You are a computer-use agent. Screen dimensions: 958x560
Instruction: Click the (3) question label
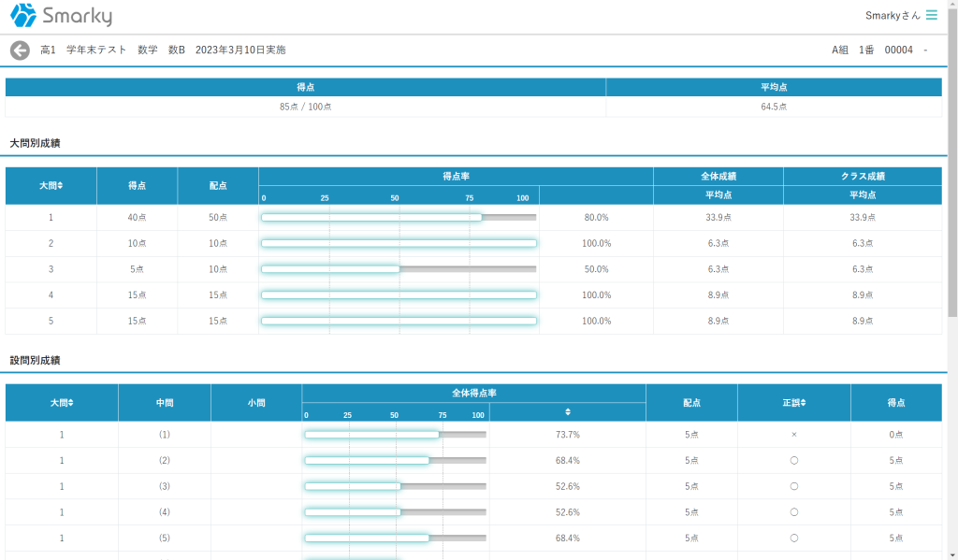point(165,487)
